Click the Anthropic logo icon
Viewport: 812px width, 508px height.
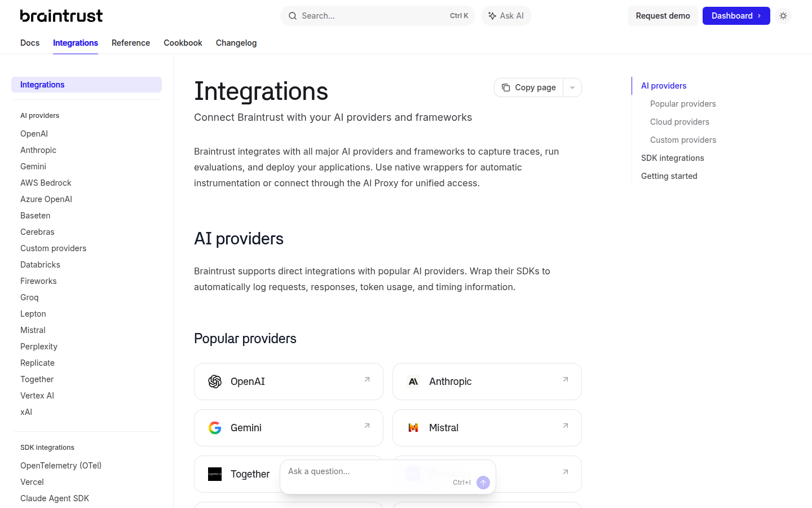(413, 382)
